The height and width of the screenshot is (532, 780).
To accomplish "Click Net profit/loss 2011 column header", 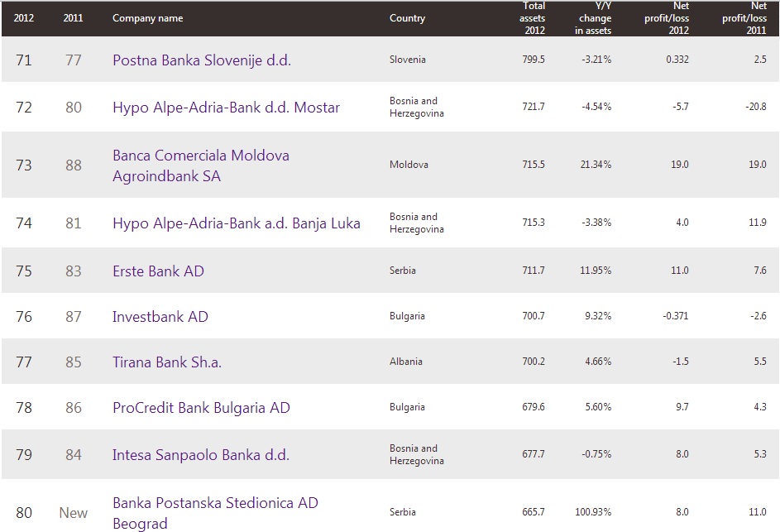I will click(x=744, y=18).
